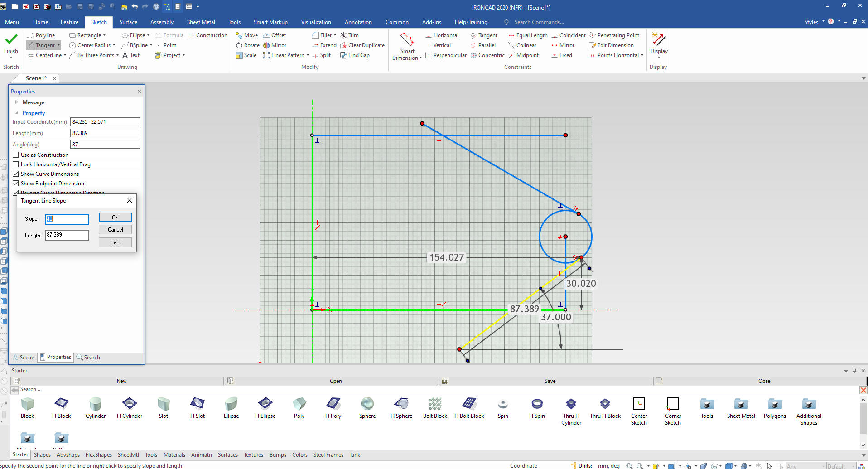
Task: Select the Tangent line tool
Action: pos(41,45)
